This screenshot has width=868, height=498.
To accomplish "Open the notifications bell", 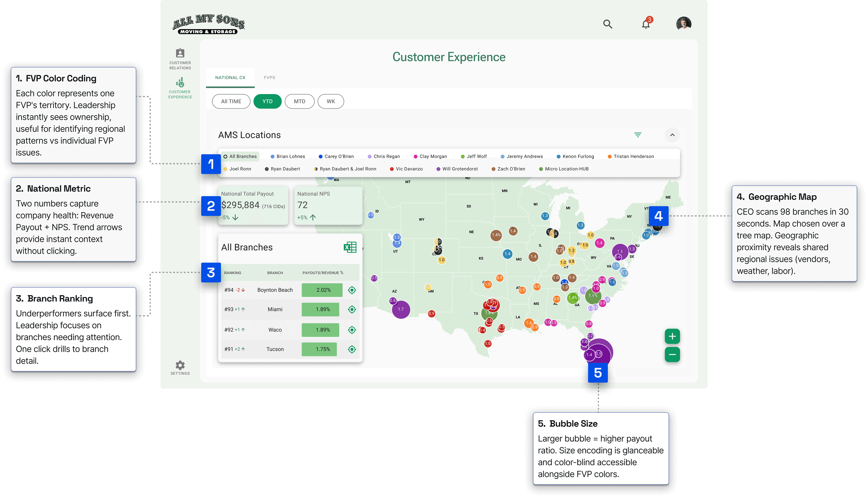I will 646,24.
